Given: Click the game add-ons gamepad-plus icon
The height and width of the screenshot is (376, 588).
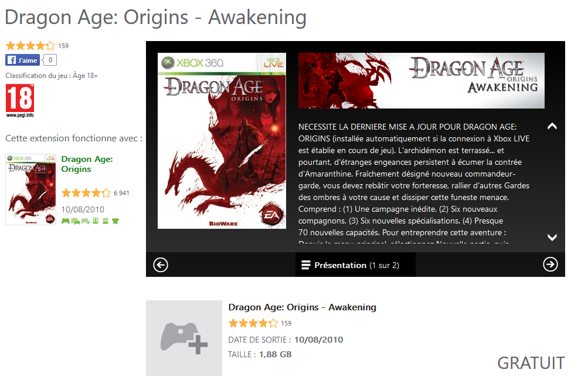Looking at the screenshot, I should pos(86,221).
